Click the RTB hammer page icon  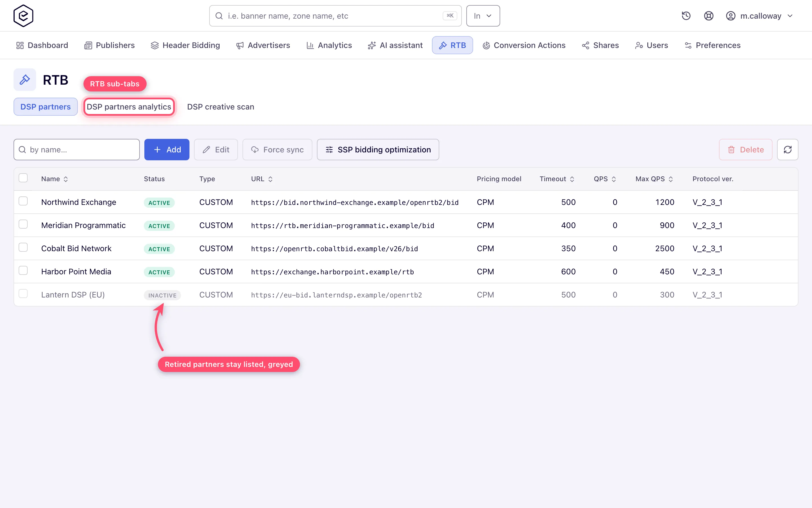coord(25,80)
